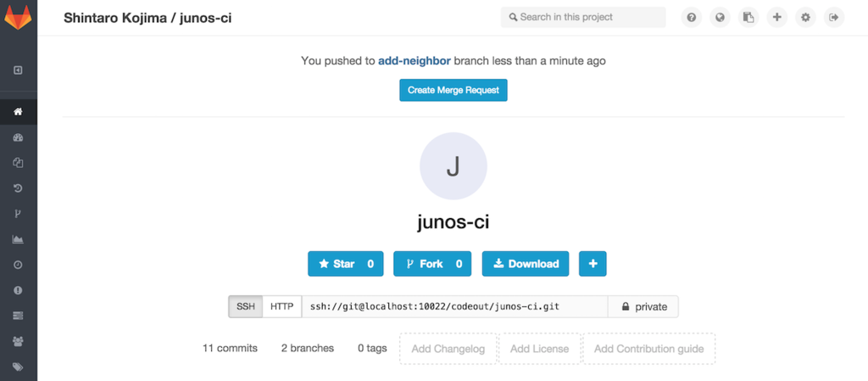The height and width of the screenshot is (381, 868).
Task: Open settings gear icon in header
Action: (805, 17)
